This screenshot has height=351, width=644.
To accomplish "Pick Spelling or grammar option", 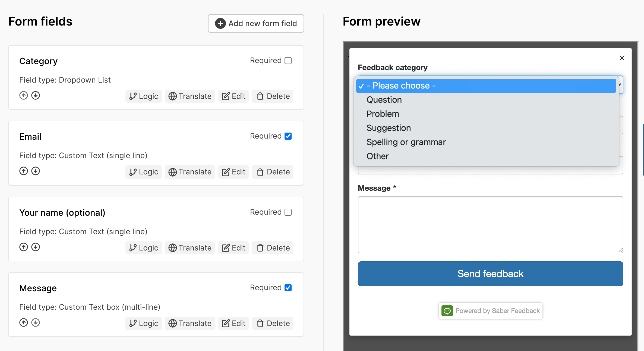I will pyautogui.click(x=406, y=142).
